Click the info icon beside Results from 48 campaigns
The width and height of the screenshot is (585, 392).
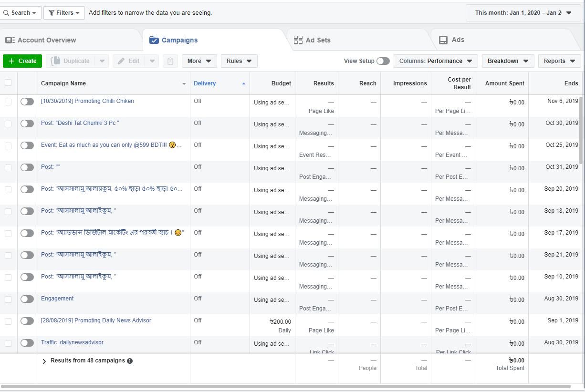[130, 361]
